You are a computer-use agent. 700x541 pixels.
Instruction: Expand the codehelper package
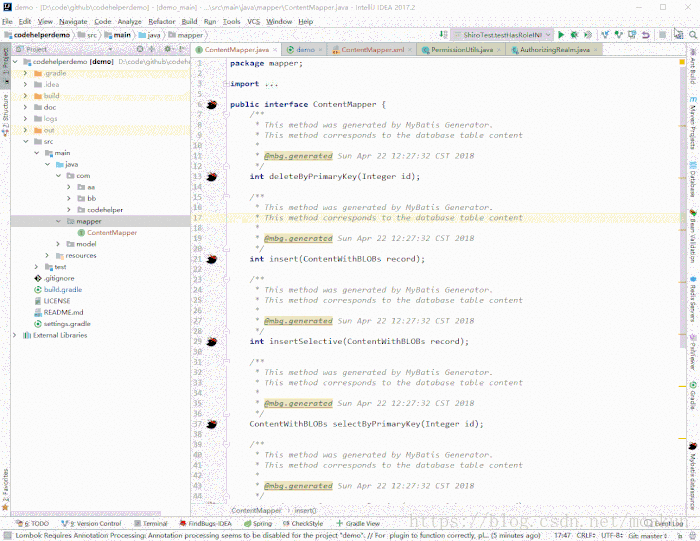tap(69, 210)
